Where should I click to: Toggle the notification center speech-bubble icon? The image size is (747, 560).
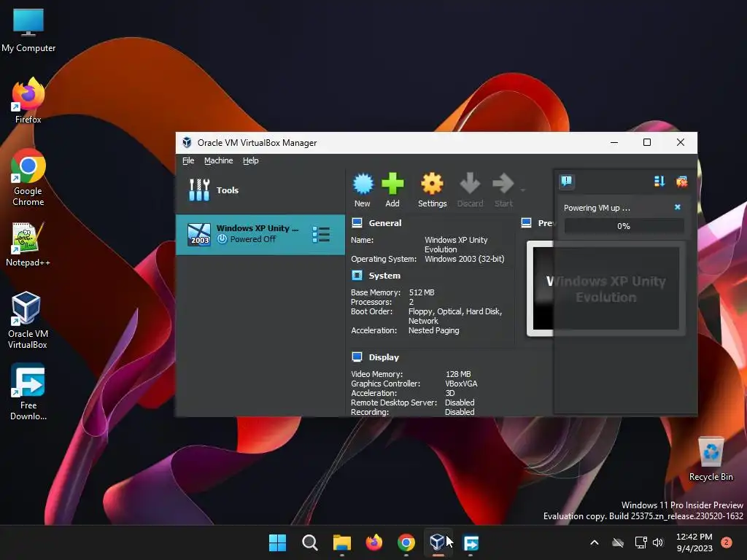pos(566,181)
